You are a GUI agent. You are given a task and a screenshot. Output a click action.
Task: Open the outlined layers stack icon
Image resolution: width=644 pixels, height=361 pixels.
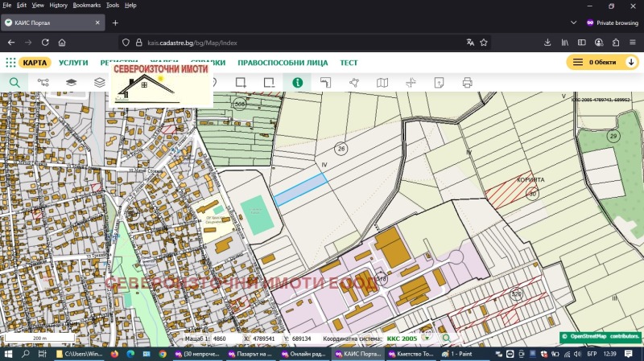(x=100, y=83)
